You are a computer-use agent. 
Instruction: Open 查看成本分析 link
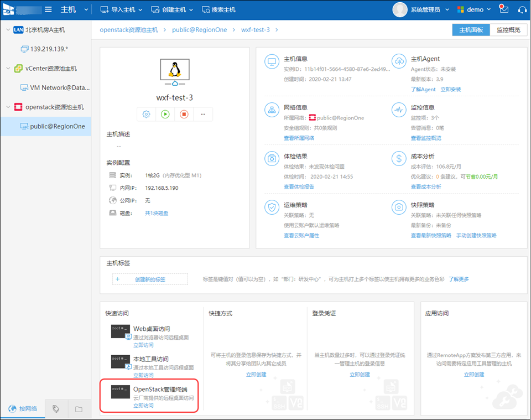[x=426, y=186]
